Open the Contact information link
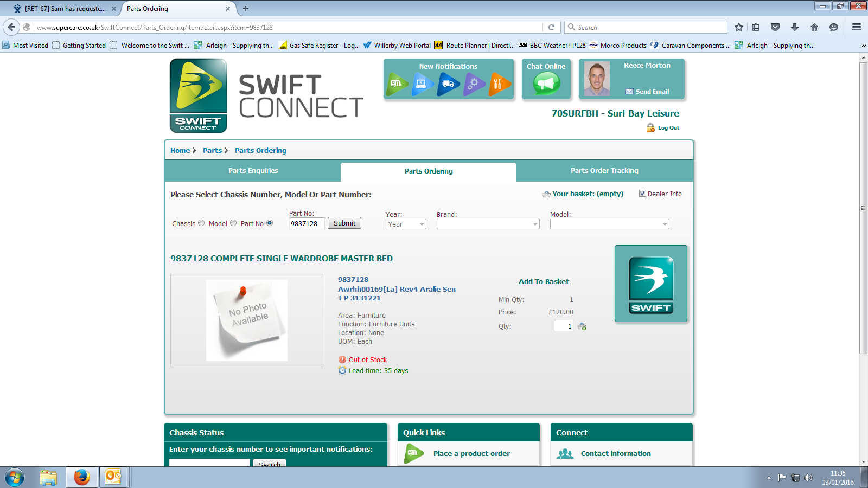Image resolution: width=868 pixels, height=488 pixels. point(616,454)
